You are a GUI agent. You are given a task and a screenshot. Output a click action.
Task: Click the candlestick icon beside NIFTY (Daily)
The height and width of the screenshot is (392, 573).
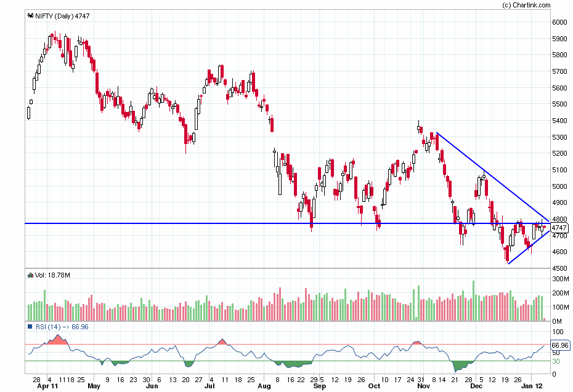[30, 16]
